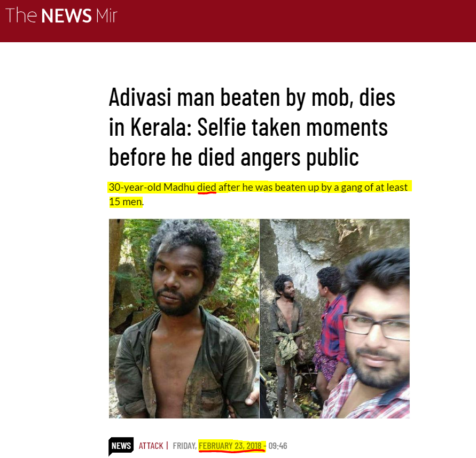This screenshot has height=458, width=476.
Task: Select the 09:46 timestamp
Action: tap(278, 446)
